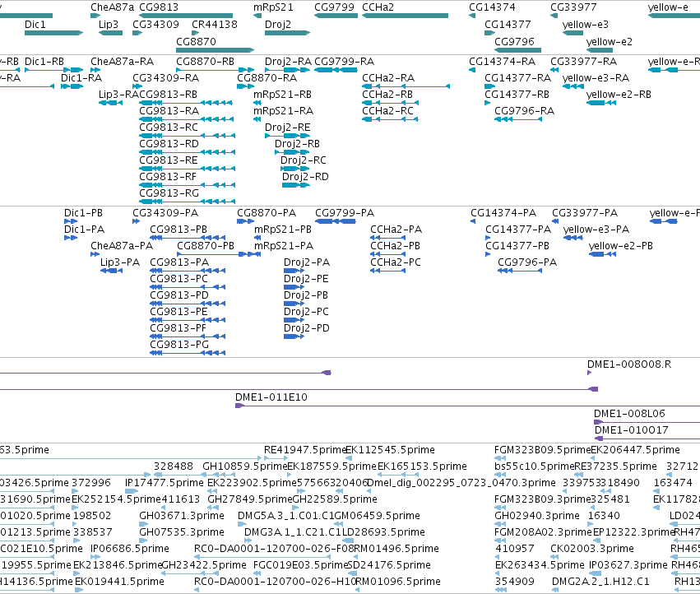
Task: Select protein label "CG8870-PB"
Action: (206, 246)
